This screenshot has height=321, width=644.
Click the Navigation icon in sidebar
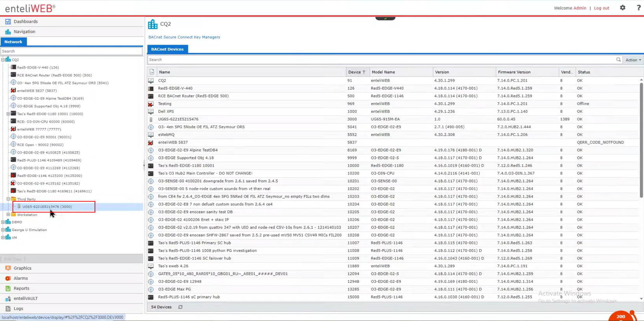click(8, 31)
